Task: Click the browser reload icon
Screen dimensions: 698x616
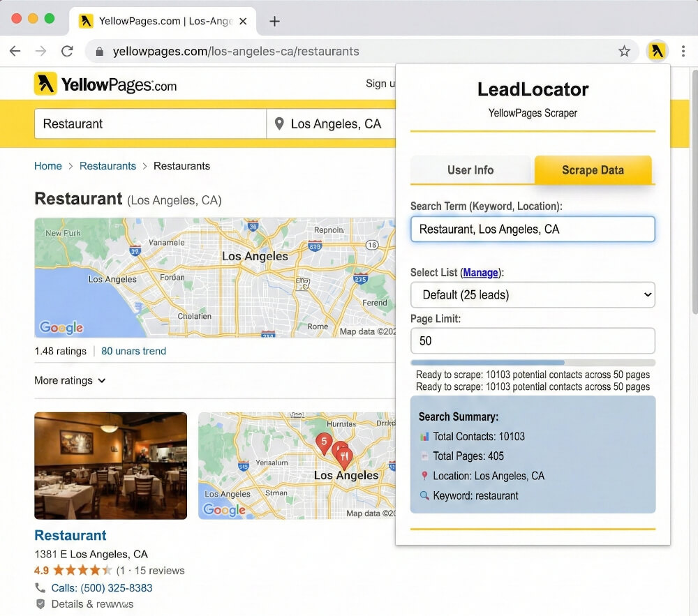Action: [x=66, y=50]
